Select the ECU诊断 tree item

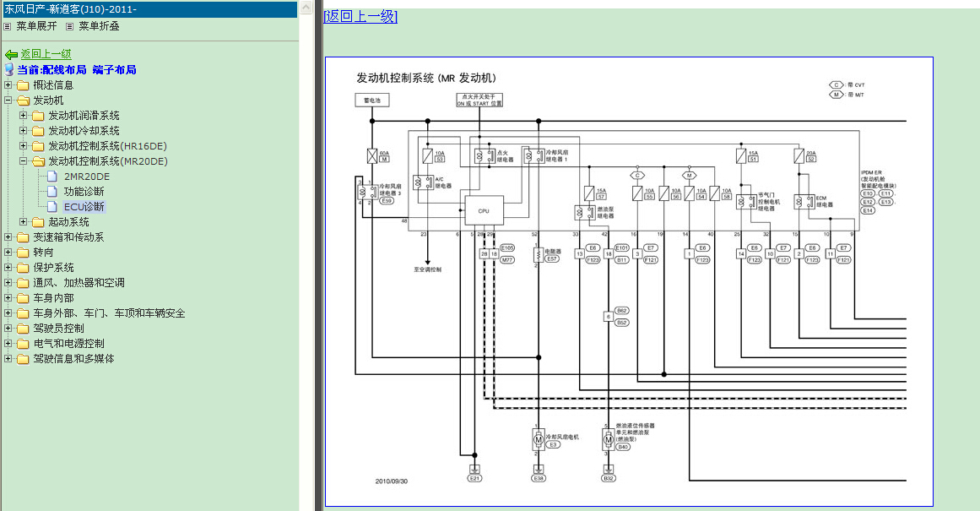pos(84,207)
